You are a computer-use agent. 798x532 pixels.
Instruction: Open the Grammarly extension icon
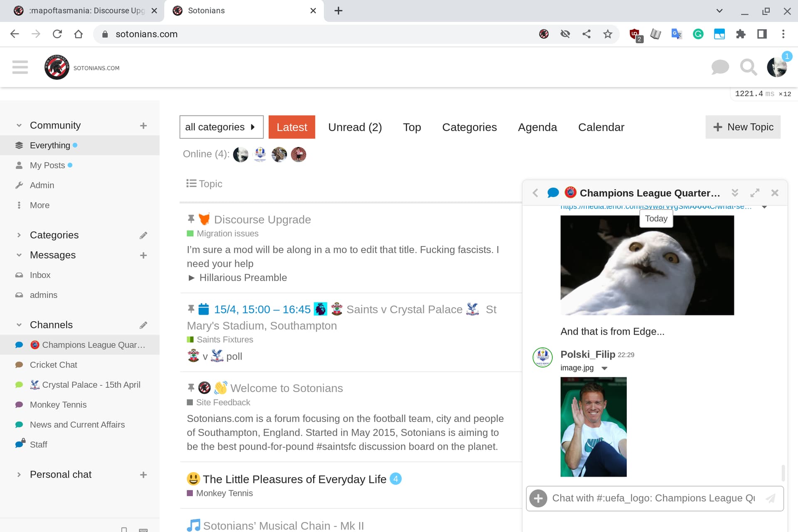[x=698, y=34]
